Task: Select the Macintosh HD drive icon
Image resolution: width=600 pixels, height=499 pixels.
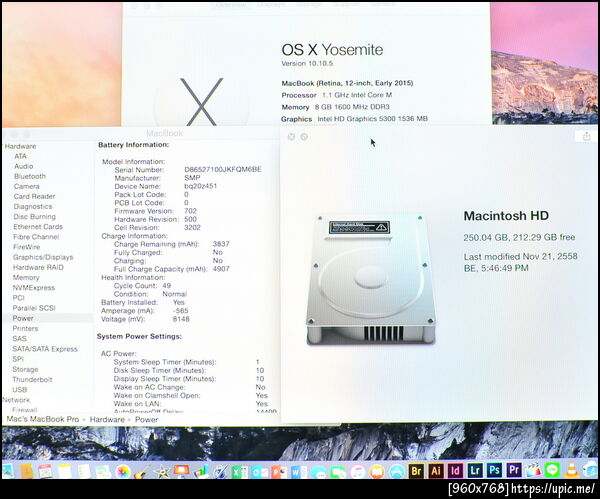Action: 371,279
